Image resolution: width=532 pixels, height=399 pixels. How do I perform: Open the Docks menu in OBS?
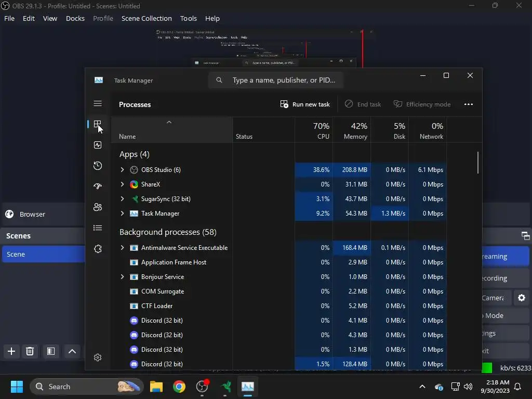click(75, 18)
